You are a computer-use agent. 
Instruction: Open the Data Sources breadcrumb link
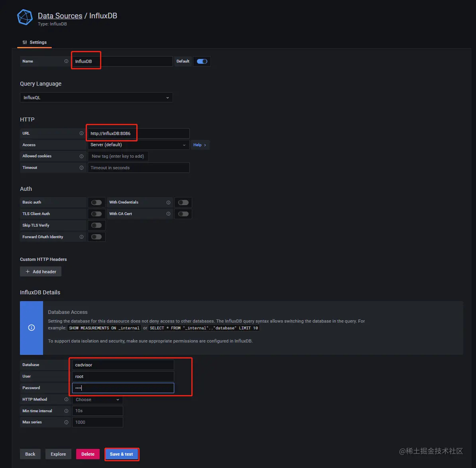pyautogui.click(x=60, y=16)
